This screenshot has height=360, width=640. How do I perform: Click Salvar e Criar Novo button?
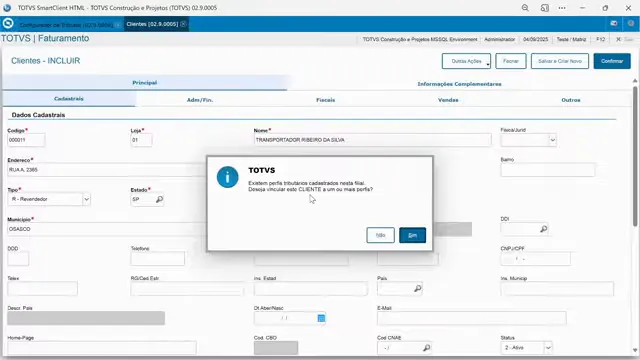coord(560,61)
